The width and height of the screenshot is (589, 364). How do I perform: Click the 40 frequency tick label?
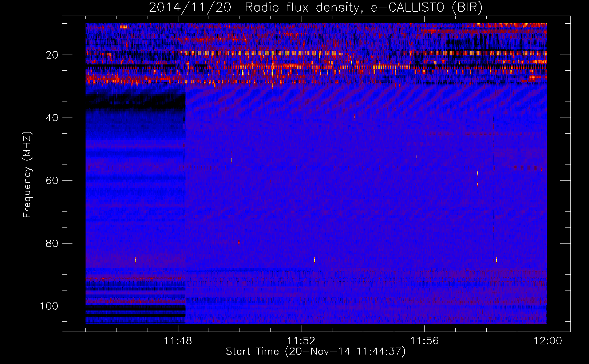click(x=52, y=118)
